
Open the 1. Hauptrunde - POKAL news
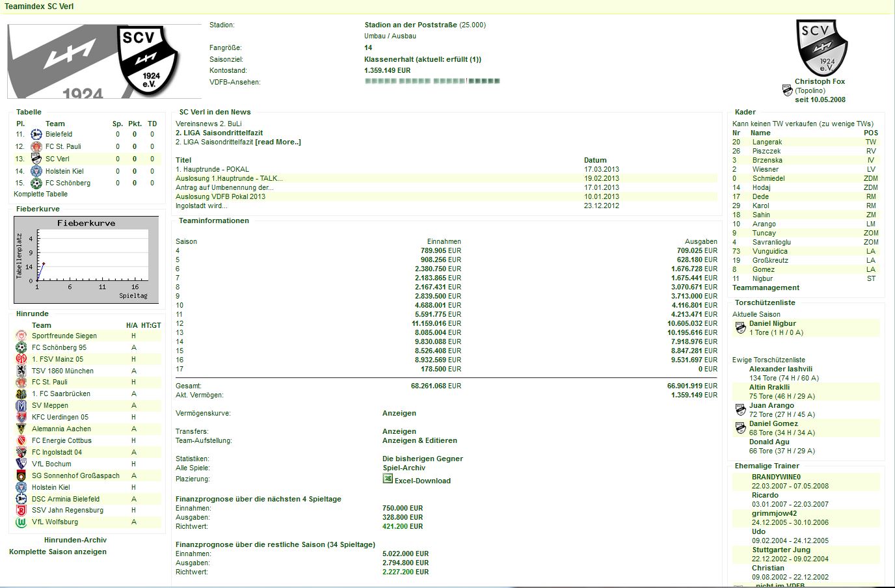pyautogui.click(x=212, y=170)
